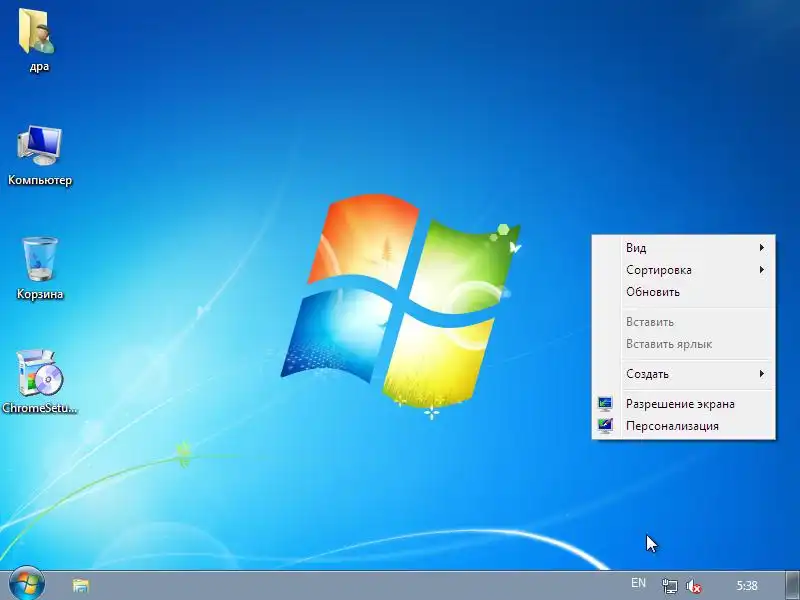Click the disabled Вставить menu entry
The image size is (800, 600).
coord(684,322)
